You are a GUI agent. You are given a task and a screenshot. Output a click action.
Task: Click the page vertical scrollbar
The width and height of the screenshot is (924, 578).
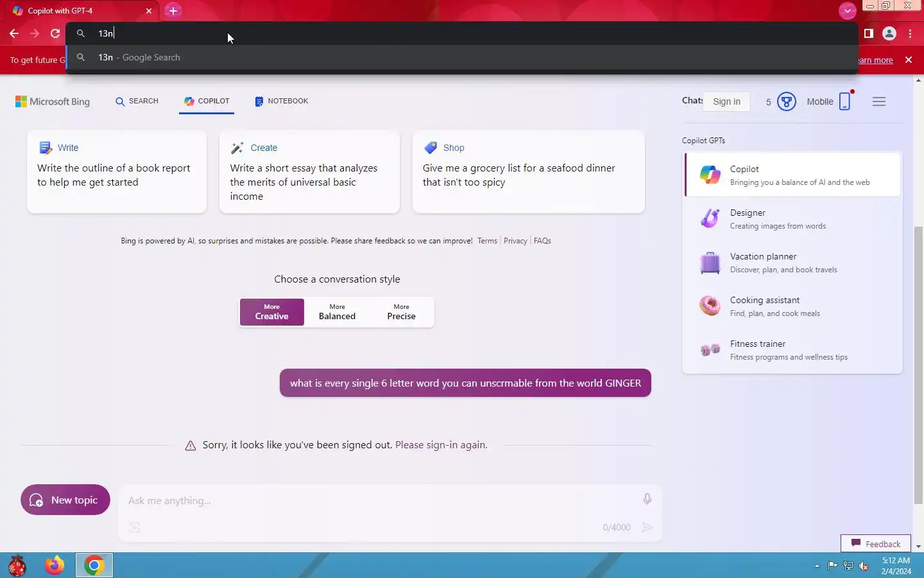918,366
